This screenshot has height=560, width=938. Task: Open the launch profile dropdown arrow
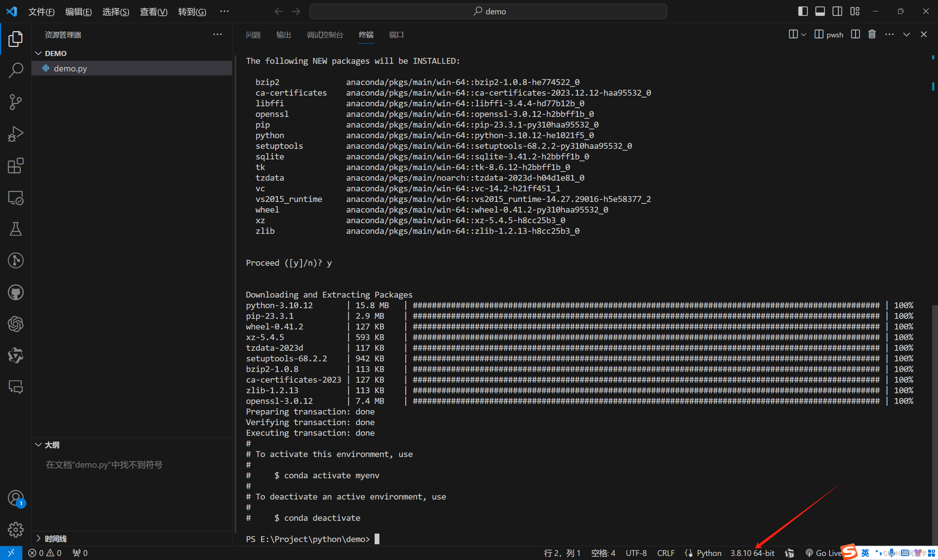click(x=804, y=34)
